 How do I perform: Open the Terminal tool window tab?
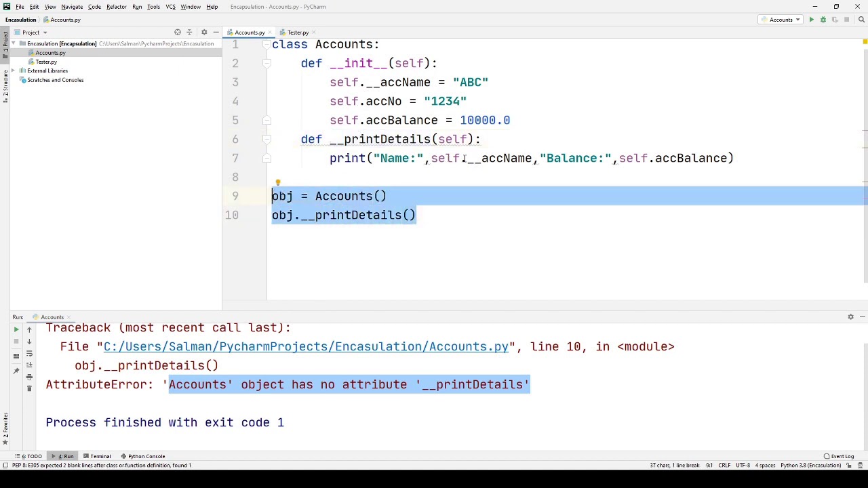tap(96, 456)
